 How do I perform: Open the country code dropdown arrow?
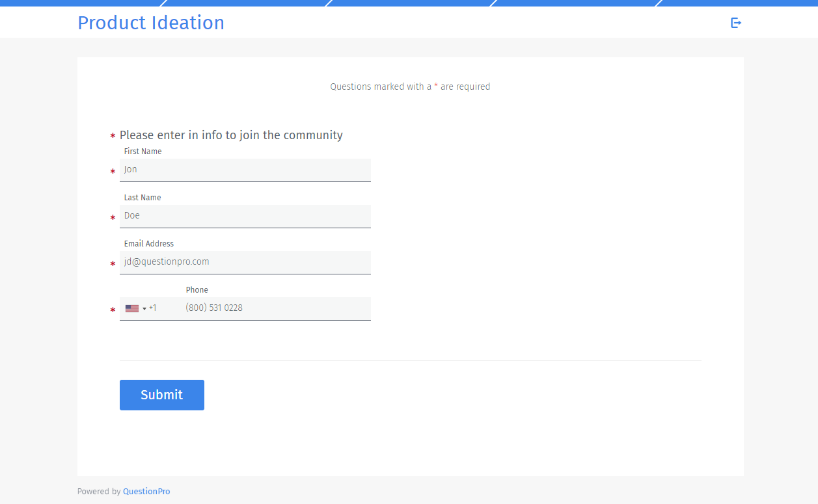[x=144, y=309]
